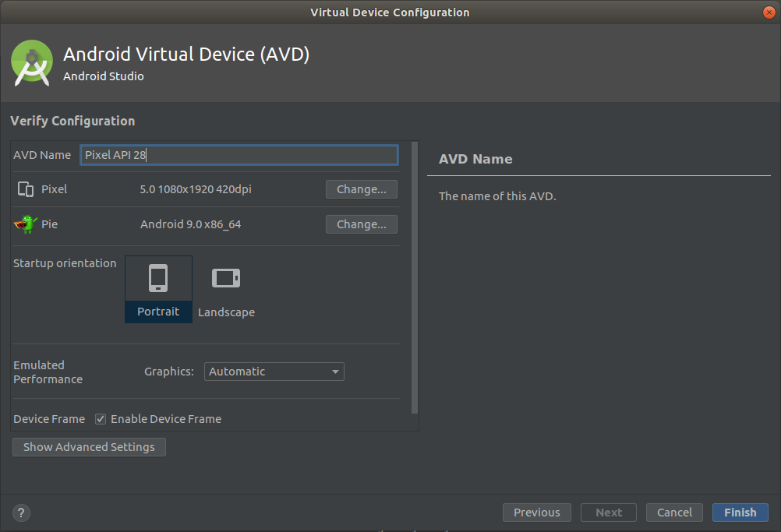Go back with the Previous button
Screen dimensions: 781x532
[x=536, y=512]
